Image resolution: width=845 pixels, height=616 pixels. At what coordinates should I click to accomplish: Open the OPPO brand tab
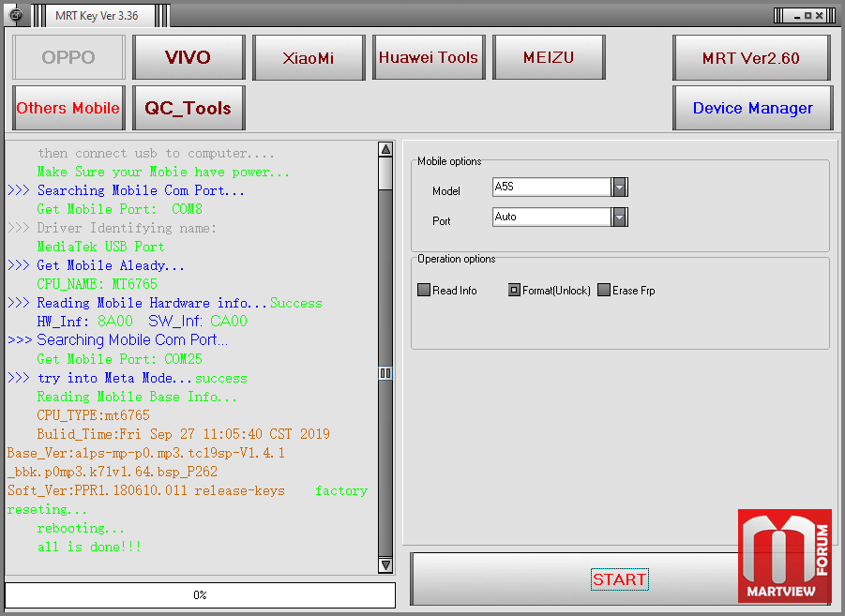[x=68, y=57]
